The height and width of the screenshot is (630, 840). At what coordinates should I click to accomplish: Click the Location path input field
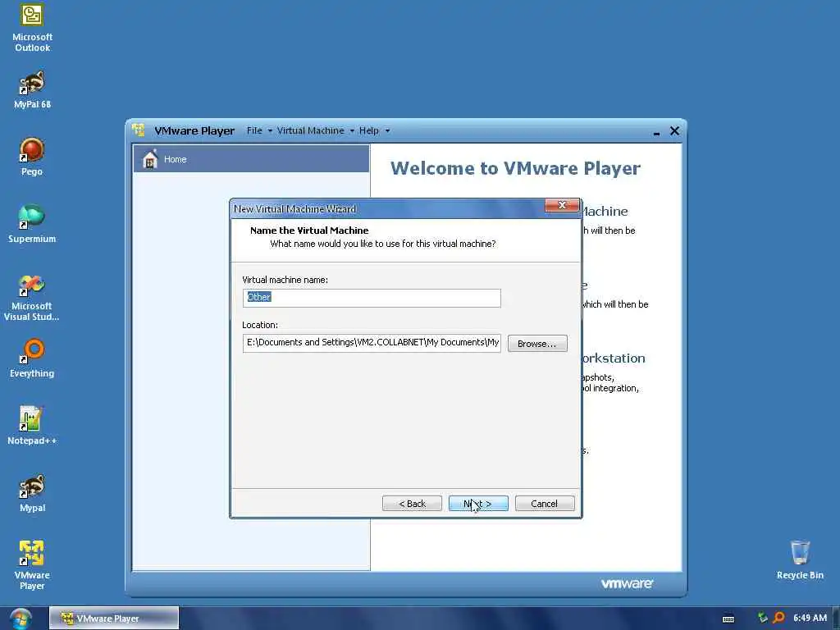tap(372, 343)
